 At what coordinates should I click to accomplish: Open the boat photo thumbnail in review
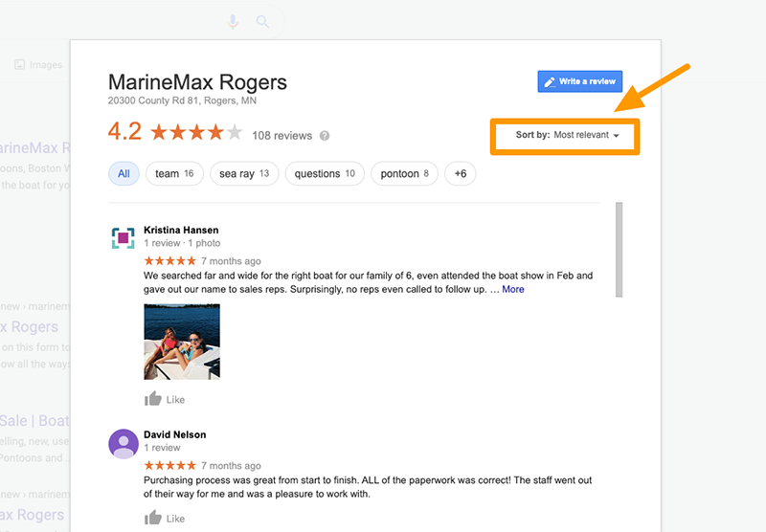pos(182,342)
